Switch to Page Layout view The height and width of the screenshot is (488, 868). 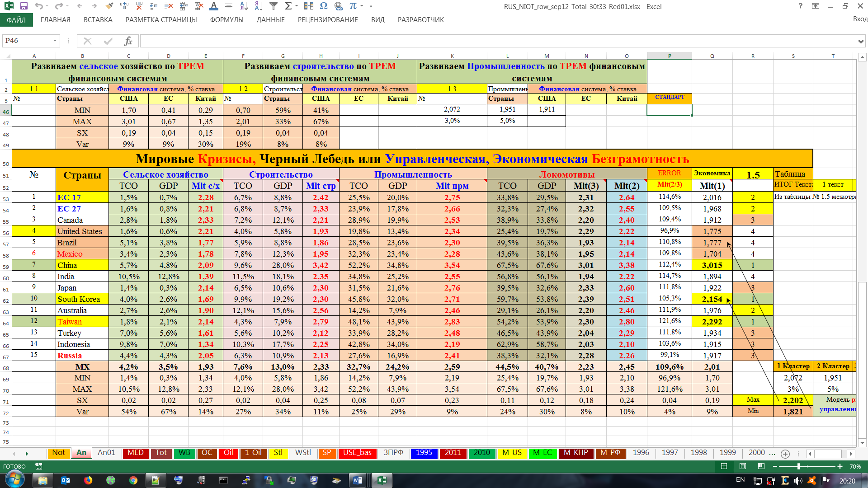743,466
